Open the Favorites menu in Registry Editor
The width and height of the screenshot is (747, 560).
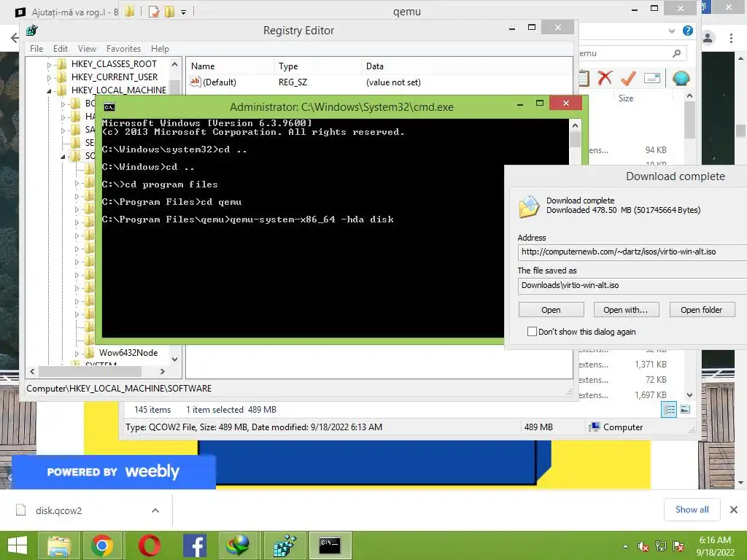[123, 49]
